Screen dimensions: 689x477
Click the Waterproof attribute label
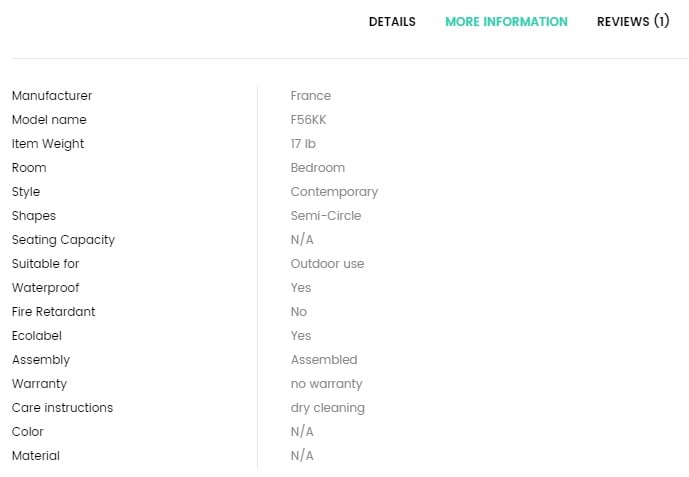(x=46, y=288)
